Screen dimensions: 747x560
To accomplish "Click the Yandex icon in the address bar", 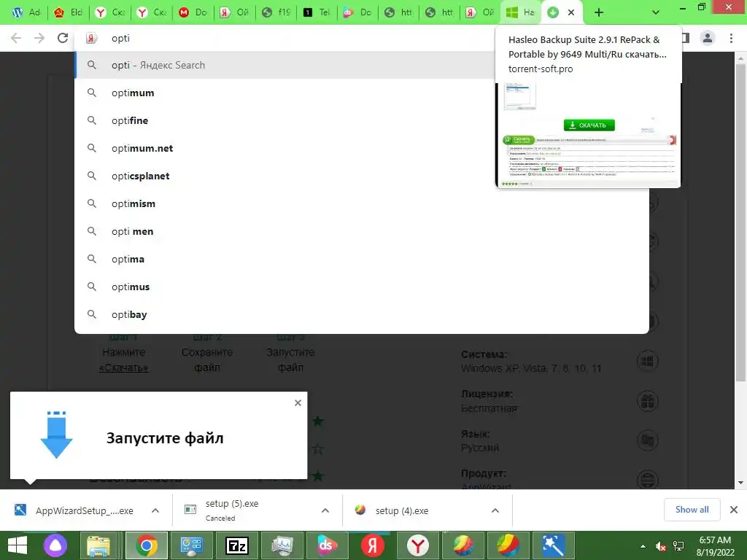I will pyautogui.click(x=91, y=38).
